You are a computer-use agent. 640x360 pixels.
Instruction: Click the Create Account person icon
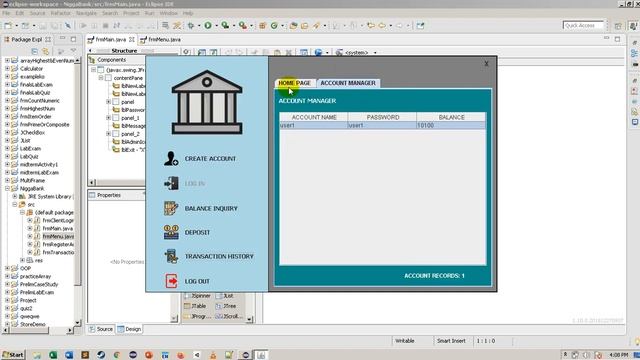click(x=171, y=158)
